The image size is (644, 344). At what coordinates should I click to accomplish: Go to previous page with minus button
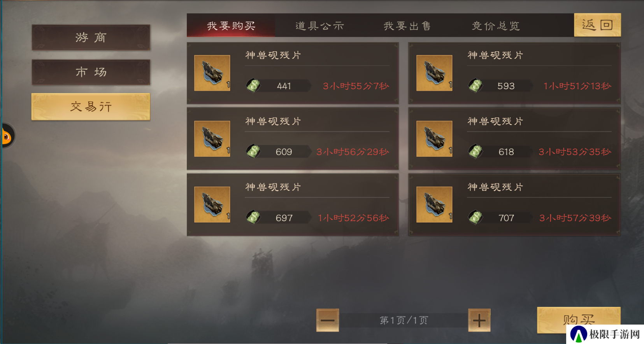(x=328, y=320)
